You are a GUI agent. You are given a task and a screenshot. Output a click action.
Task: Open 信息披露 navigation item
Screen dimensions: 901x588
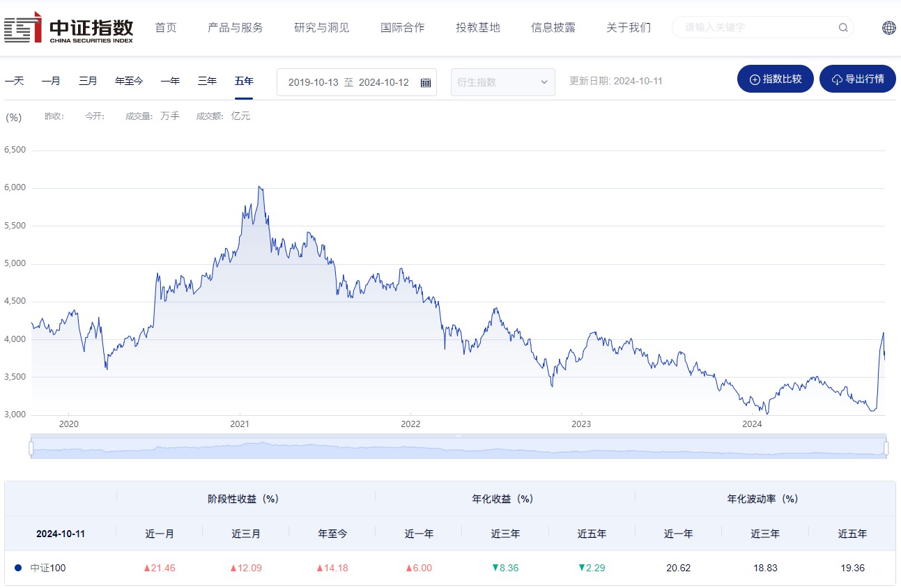click(x=553, y=28)
